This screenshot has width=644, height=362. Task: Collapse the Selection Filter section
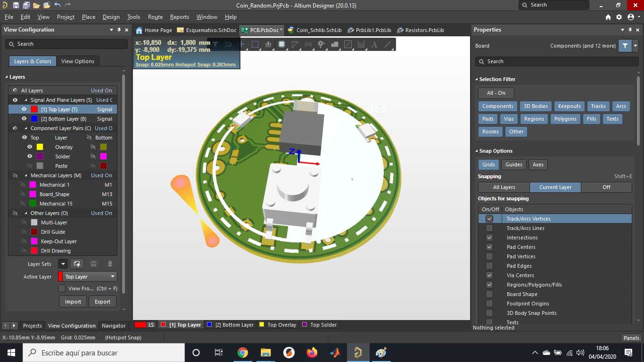tap(477, 79)
